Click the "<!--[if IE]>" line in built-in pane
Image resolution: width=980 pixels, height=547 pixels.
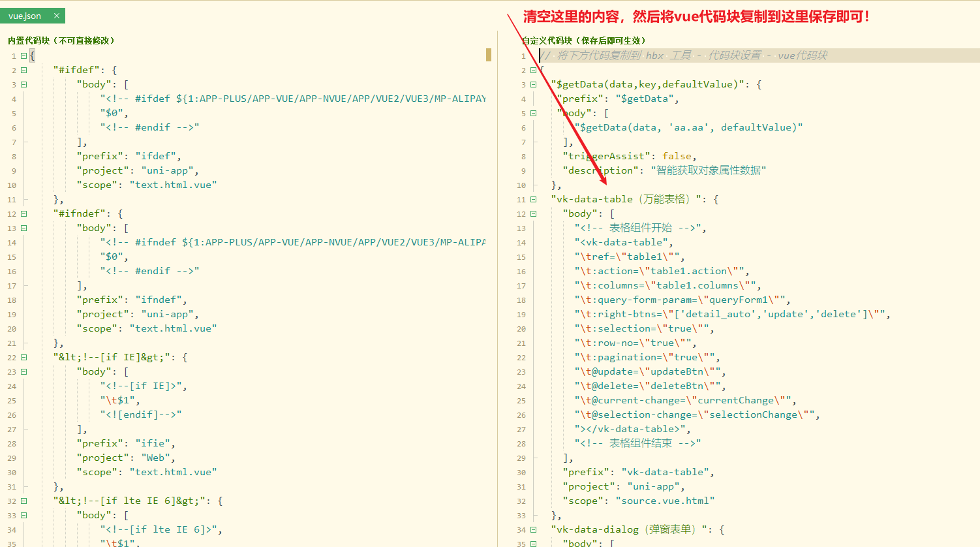click(x=144, y=386)
